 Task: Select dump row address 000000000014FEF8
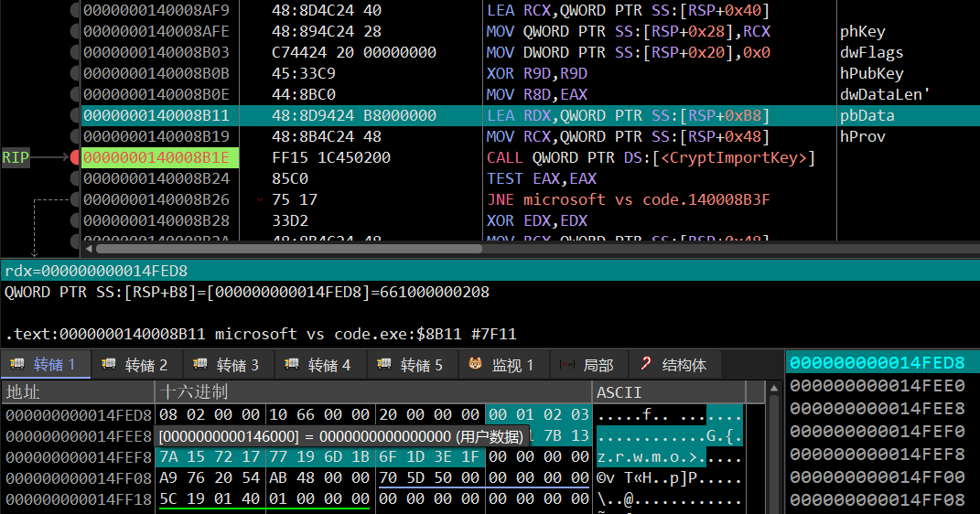(78, 457)
